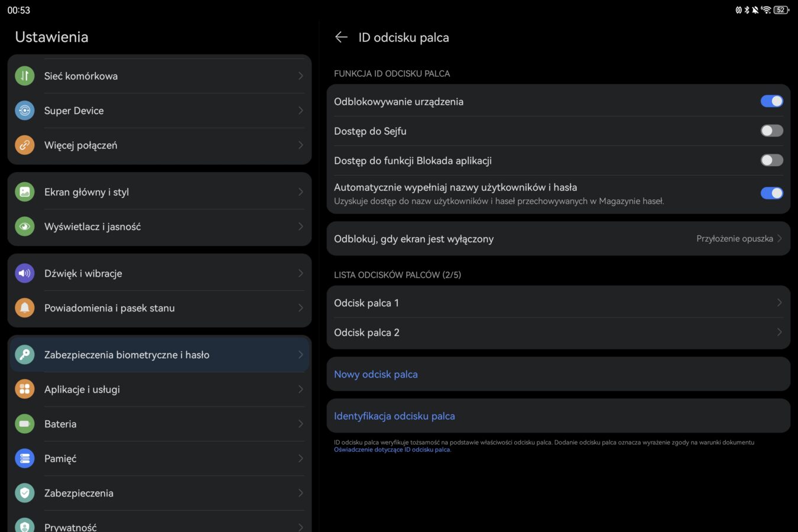Open the Dźwięk i wibracje speaker icon
798x532 pixels.
(x=25, y=273)
